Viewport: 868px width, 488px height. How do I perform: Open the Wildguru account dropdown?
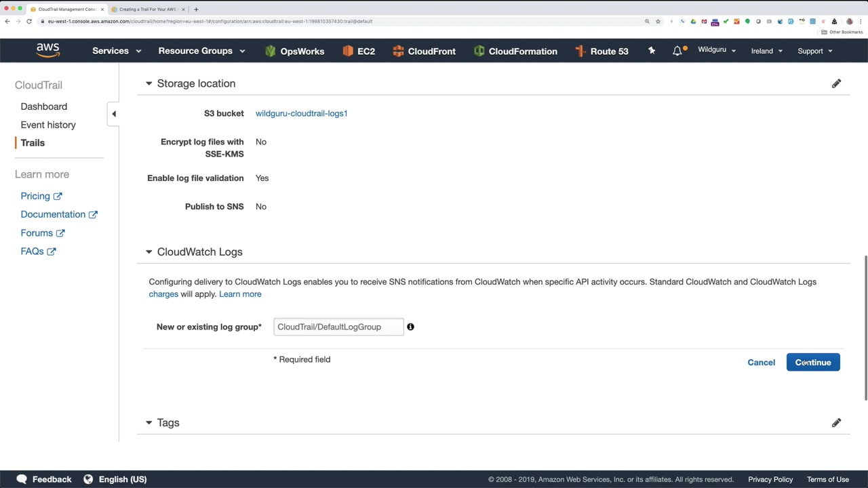pos(717,50)
